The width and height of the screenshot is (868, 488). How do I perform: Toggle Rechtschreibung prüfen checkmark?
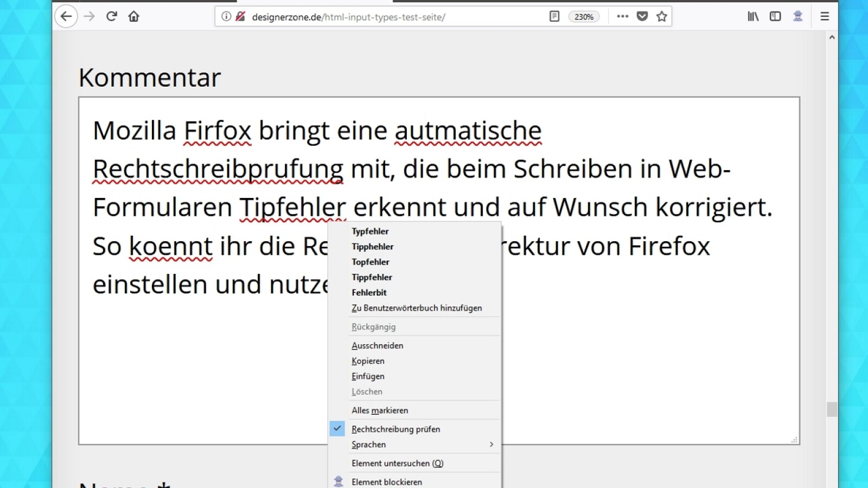(395, 429)
